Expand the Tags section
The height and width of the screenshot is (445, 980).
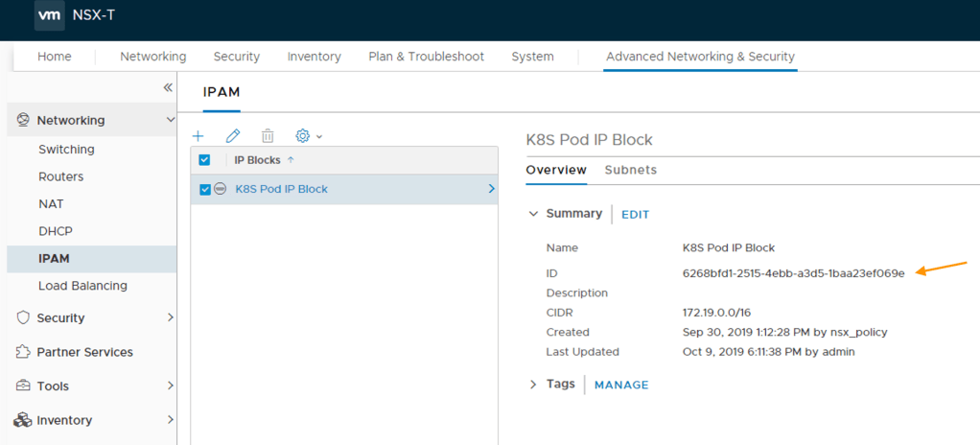pos(534,385)
